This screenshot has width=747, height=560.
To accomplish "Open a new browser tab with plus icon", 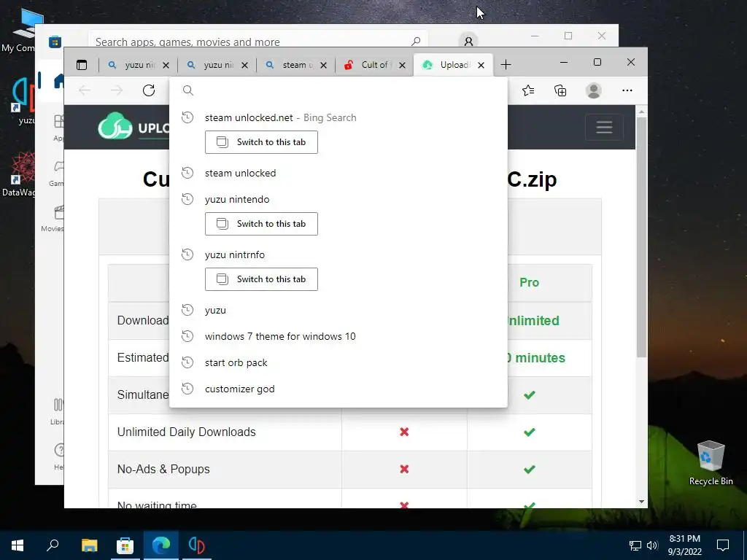I will (506, 65).
